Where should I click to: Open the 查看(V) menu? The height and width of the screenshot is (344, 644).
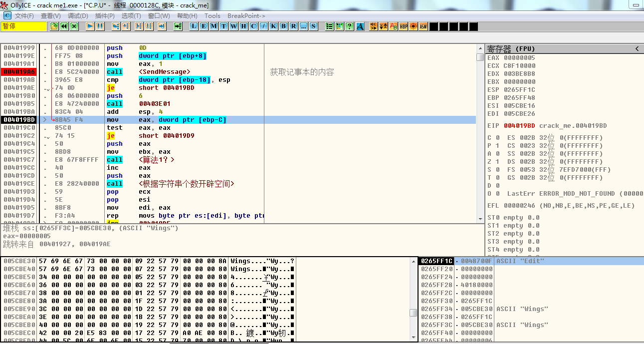point(50,15)
